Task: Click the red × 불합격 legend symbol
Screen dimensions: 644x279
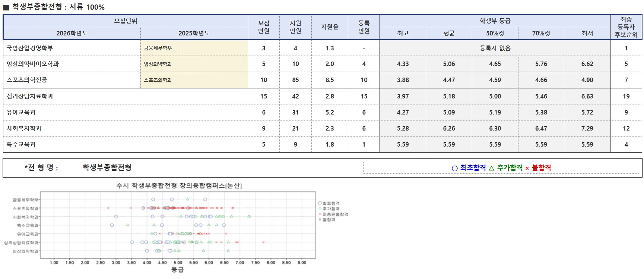Action: [x=527, y=169]
